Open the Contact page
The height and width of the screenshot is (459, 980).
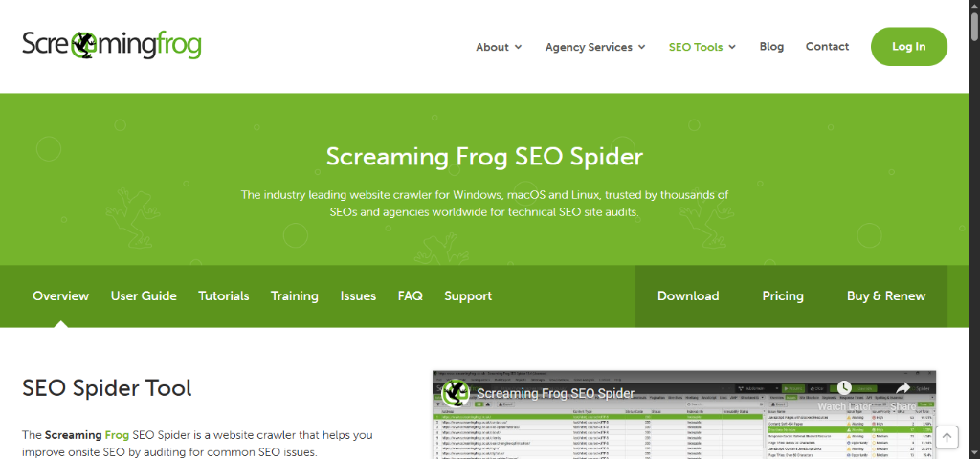click(827, 46)
